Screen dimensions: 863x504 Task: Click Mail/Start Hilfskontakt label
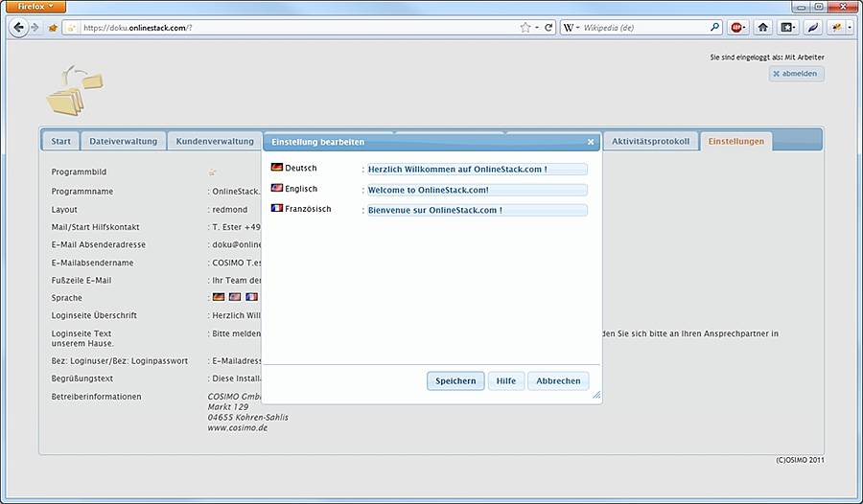(x=95, y=227)
